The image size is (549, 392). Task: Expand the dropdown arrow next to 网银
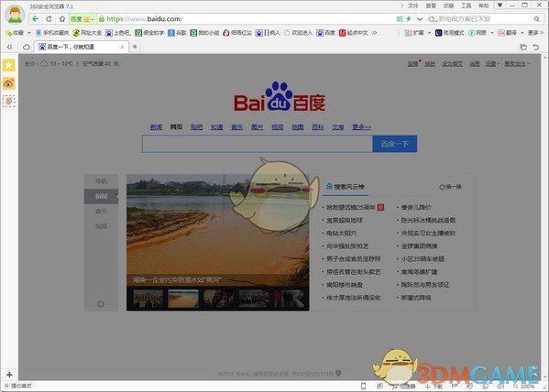tap(492, 33)
